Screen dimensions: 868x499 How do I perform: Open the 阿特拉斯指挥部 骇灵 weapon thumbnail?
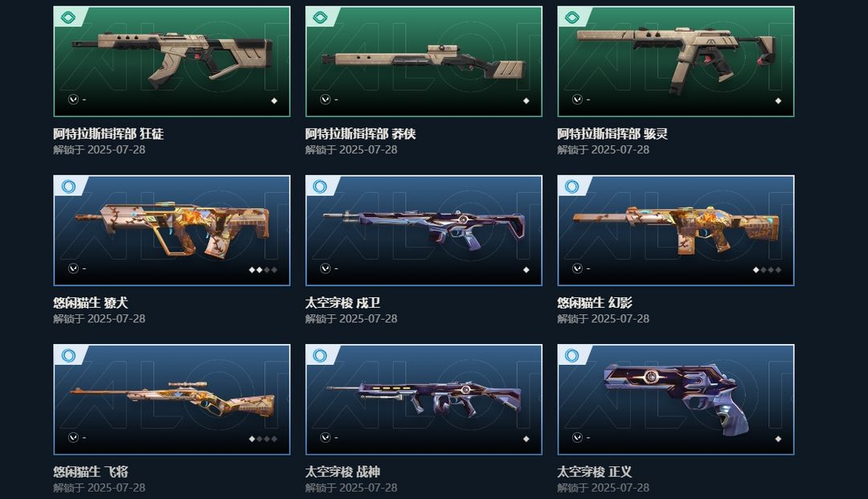(675, 61)
